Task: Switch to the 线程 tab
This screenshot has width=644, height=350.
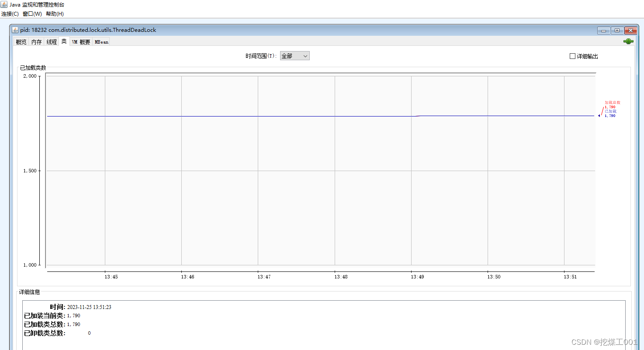Action: [52, 42]
